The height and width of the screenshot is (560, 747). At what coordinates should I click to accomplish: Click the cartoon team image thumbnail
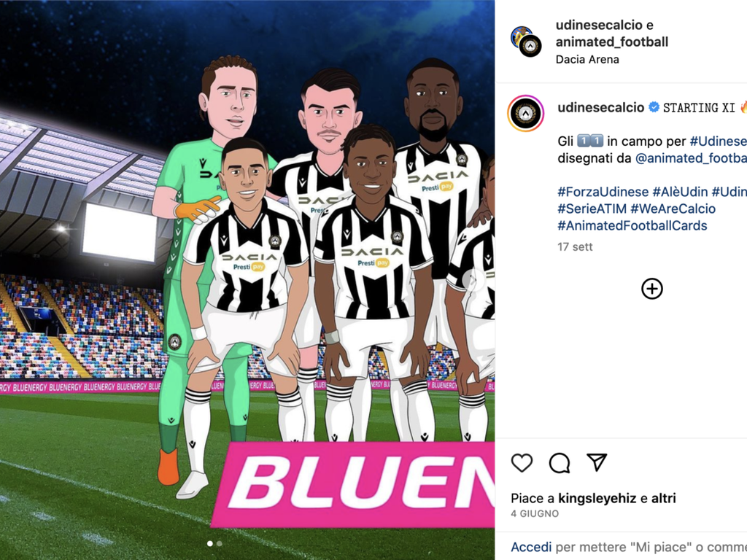[247, 280]
